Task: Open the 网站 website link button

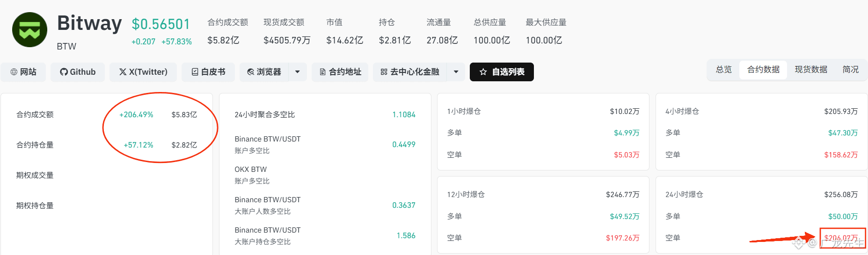Action: [x=23, y=72]
